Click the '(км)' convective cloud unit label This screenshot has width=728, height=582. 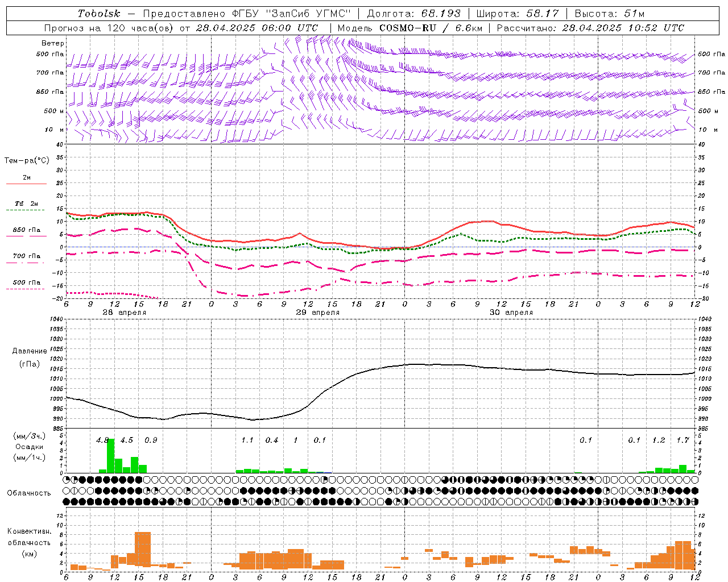[x=30, y=554]
